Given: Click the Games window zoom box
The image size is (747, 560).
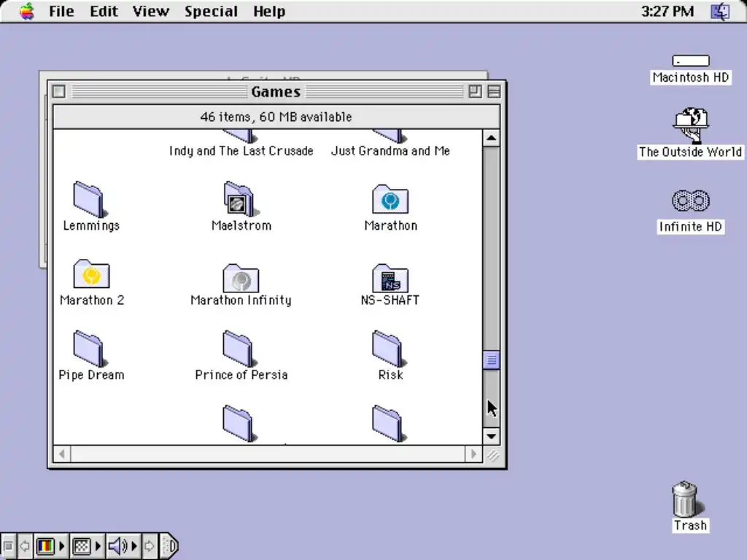Looking at the screenshot, I should point(475,91).
